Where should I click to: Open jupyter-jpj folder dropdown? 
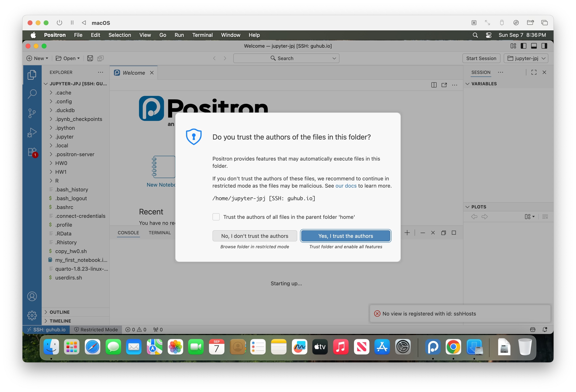[x=526, y=58]
